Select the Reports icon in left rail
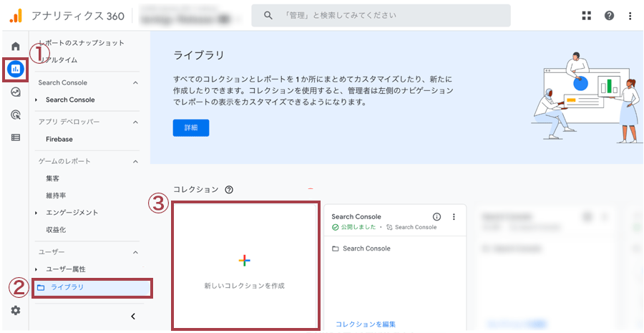The width and height of the screenshot is (644, 333). (x=15, y=69)
